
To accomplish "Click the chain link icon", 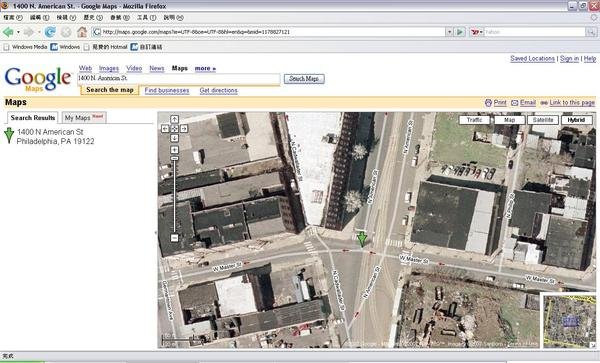I will coord(544,103).
